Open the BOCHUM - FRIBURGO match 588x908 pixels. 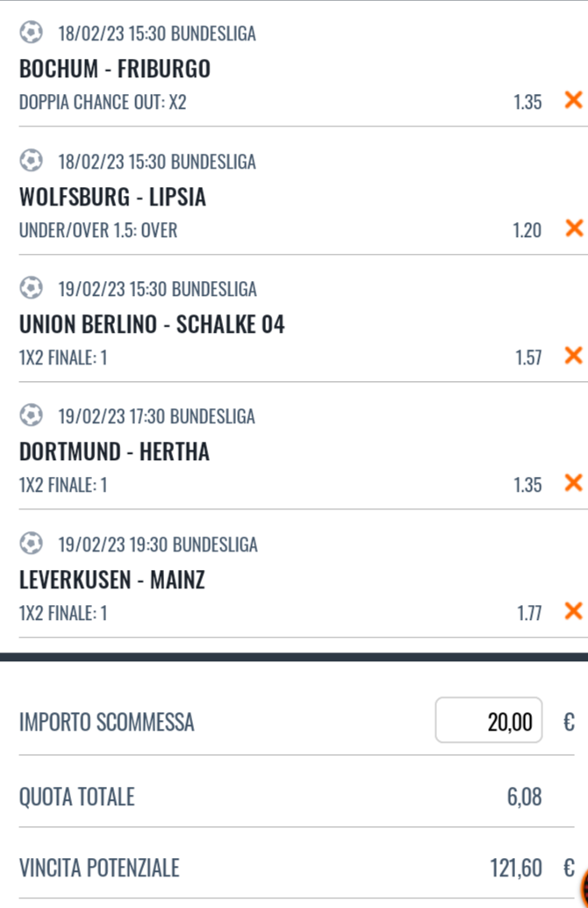[115, 68]
